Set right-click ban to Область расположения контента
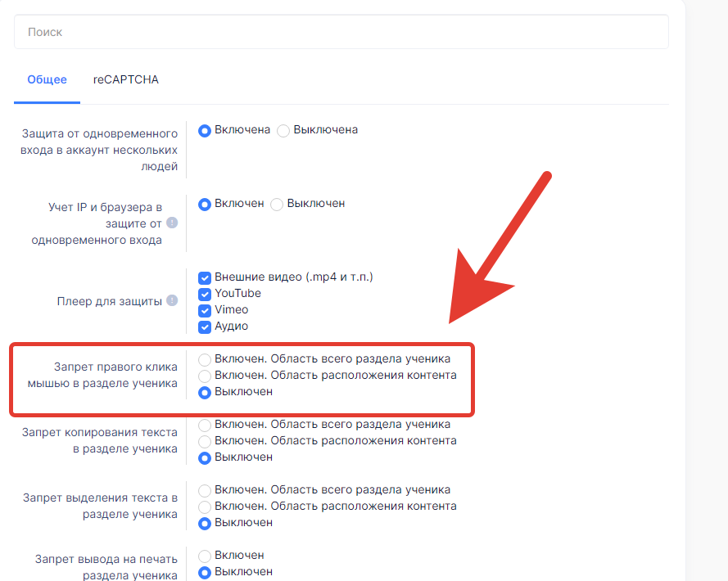The image size is (728, 581). pyautogui.click(x=205, y=376)
